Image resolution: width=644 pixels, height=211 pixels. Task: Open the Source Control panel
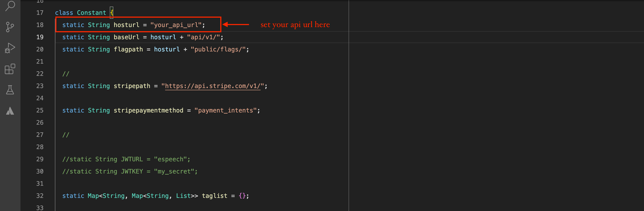click(x=10, y=27)
